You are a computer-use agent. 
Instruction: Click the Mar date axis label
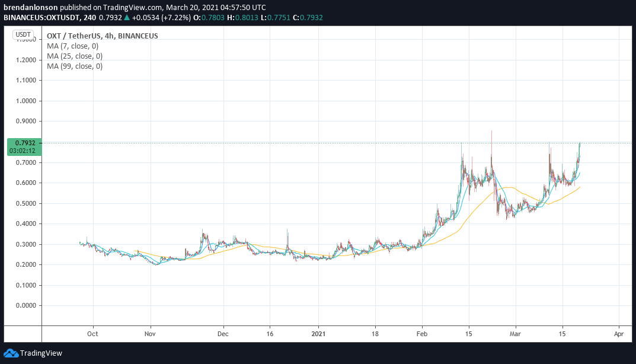(515, 334)
